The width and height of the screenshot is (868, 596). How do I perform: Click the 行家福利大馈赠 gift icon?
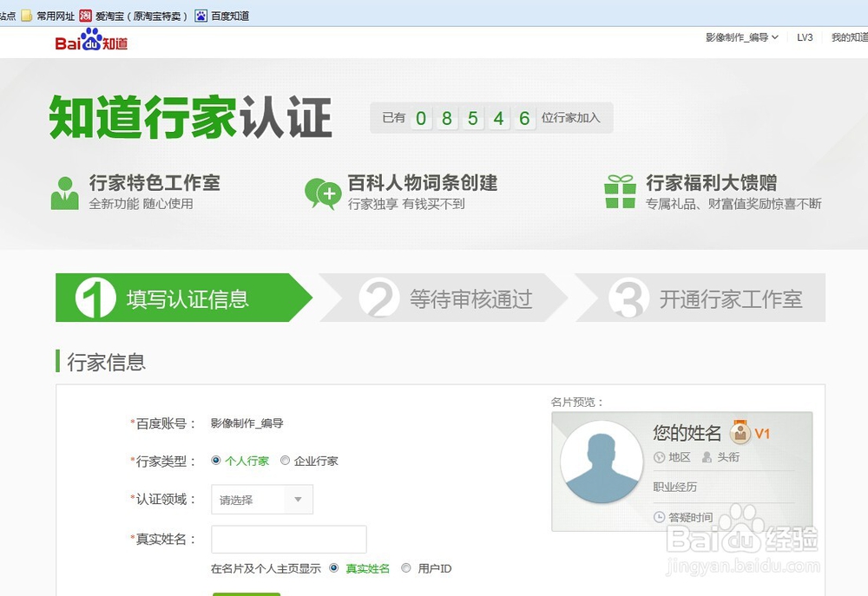(619, 191)
